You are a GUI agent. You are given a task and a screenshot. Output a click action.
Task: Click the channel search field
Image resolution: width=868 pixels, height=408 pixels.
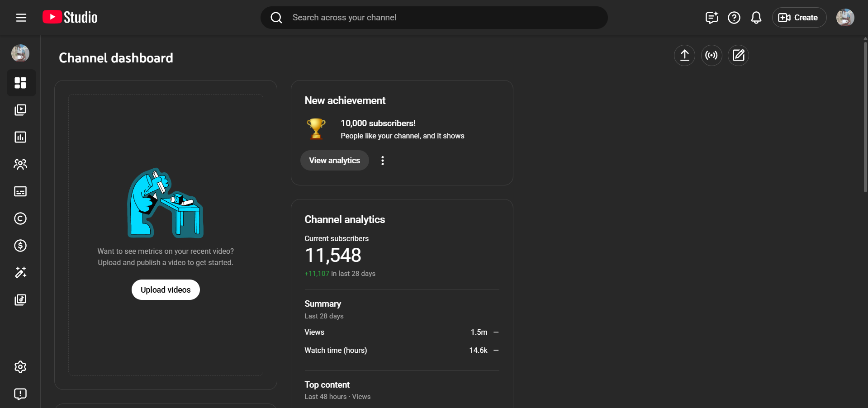click(x=434, y=18)
